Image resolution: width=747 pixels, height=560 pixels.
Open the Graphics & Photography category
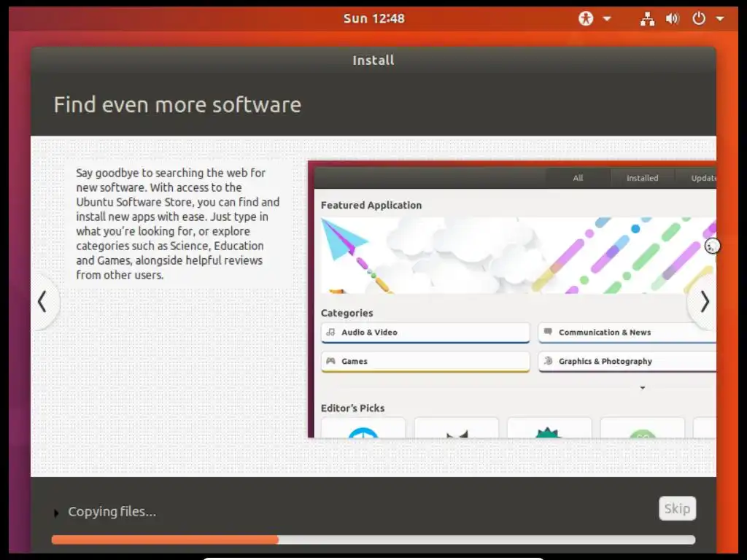click(x=627, y=362)
